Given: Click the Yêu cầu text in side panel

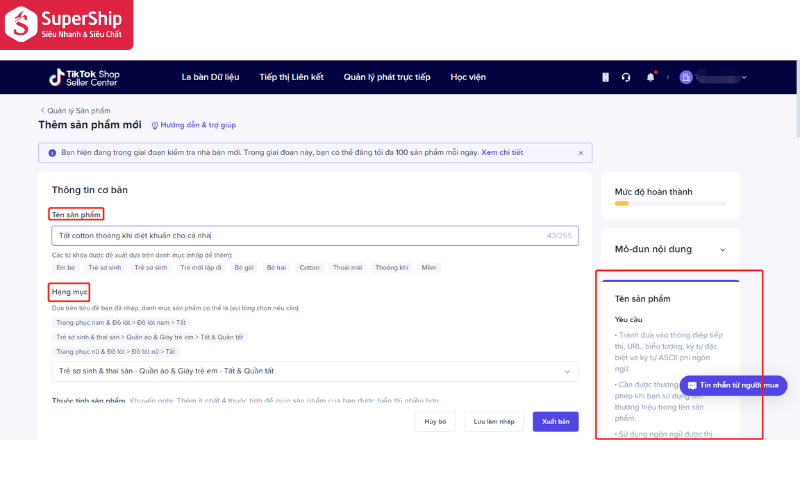Looking at the screenshot, I should (x=629, y=319).
